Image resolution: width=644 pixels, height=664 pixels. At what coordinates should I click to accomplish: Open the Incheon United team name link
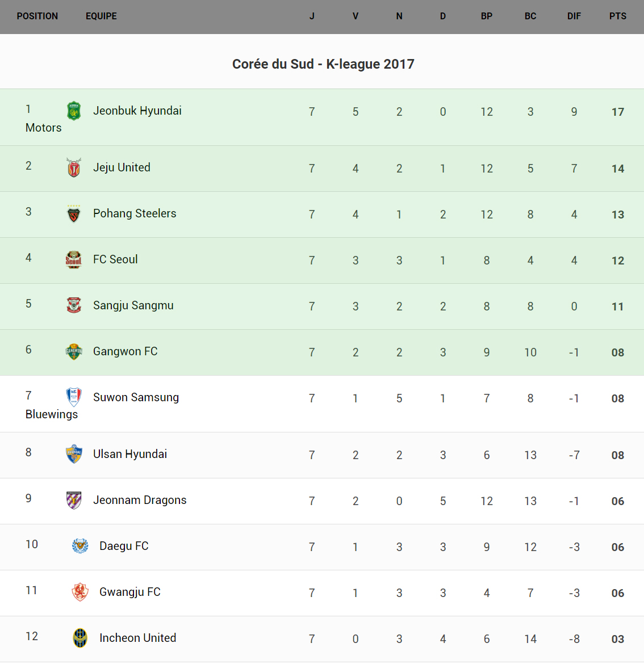[x=137, y=638]
